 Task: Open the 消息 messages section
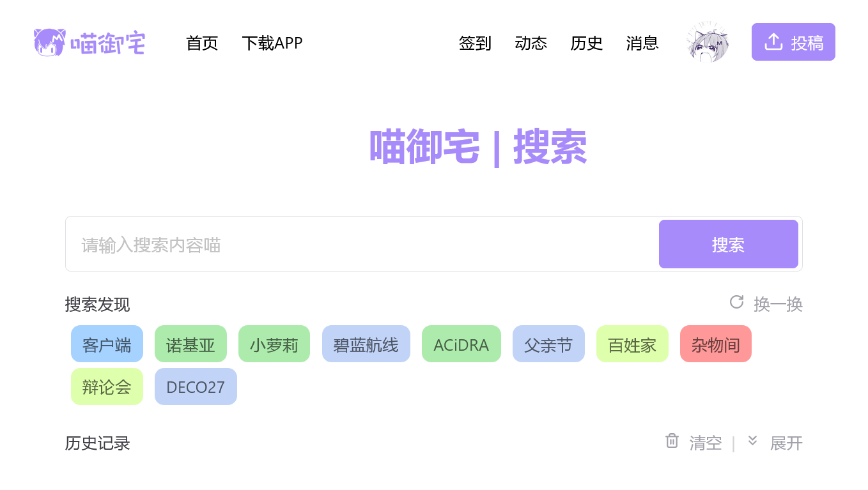tap(642, 43)
